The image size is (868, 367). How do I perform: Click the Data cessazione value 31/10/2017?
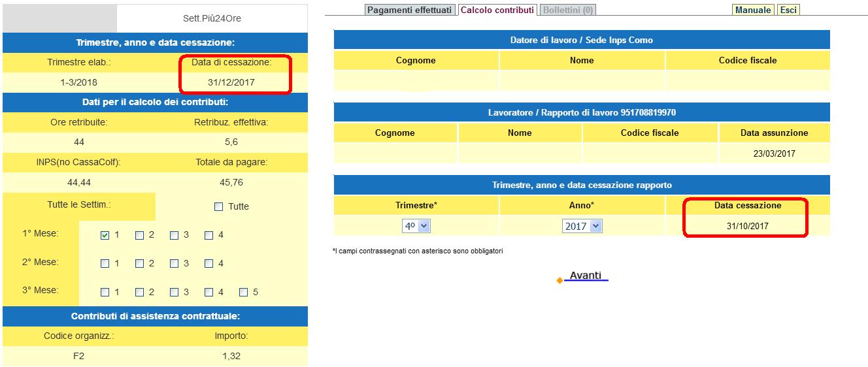coord(747,226)
